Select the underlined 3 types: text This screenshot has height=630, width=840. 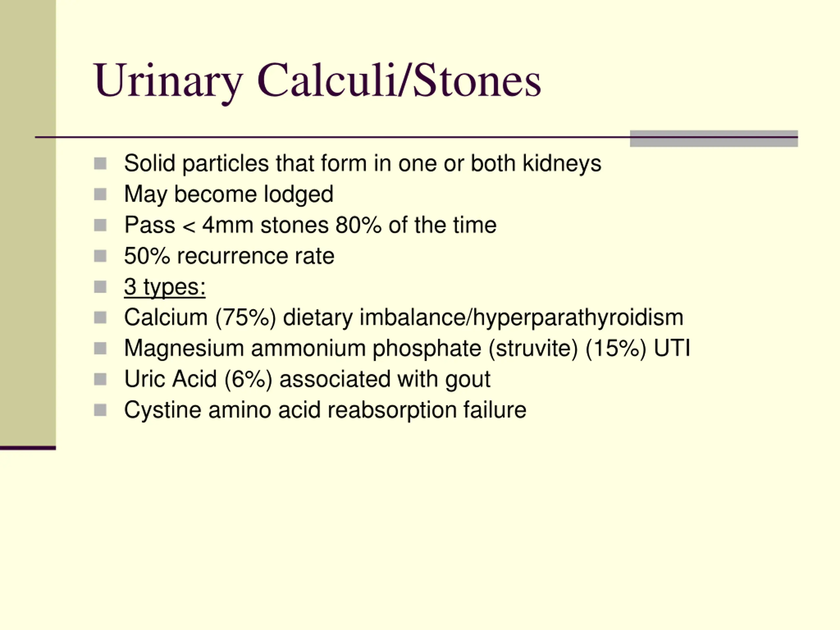pos(165,287)
